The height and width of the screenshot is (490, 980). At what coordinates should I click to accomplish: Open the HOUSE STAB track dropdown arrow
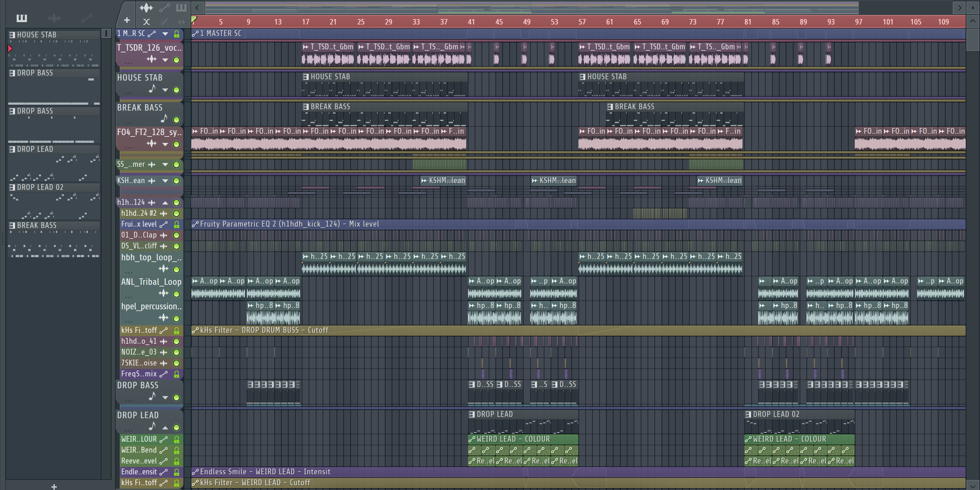point(165,90)
